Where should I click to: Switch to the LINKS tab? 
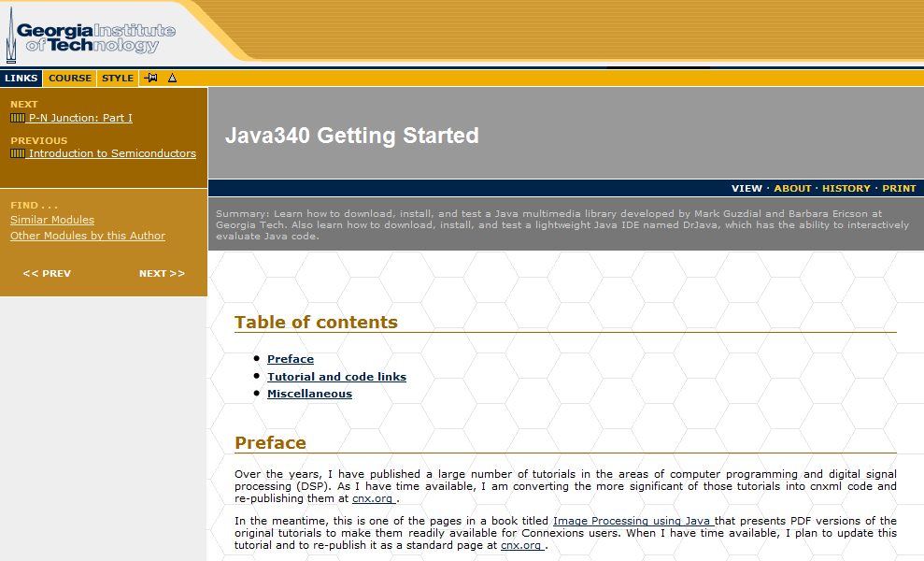coord(21,78)
